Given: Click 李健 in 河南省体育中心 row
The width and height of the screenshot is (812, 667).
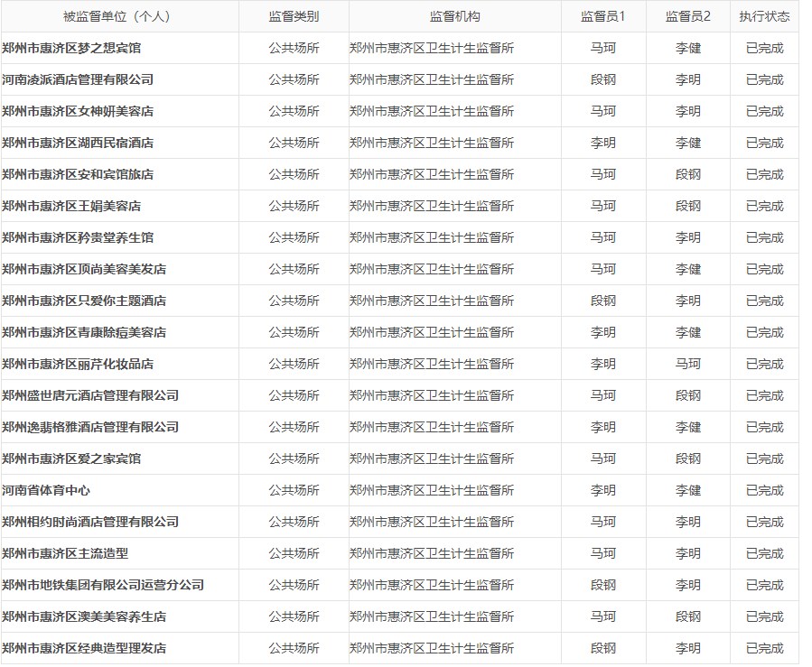Looking at the screenshot, I should pos(687,490).
